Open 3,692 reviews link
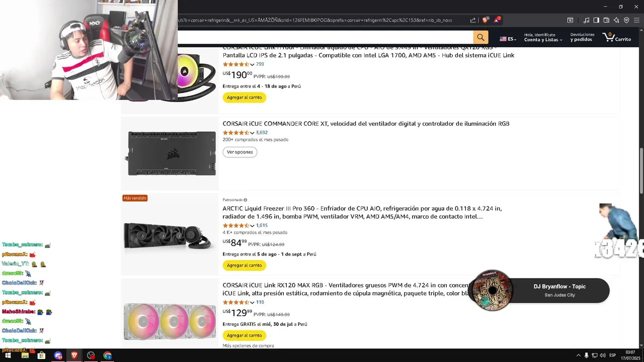 (262, 133)
